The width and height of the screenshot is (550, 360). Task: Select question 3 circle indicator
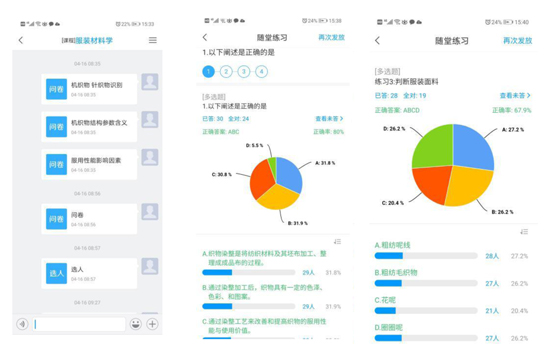pos(244,72)
